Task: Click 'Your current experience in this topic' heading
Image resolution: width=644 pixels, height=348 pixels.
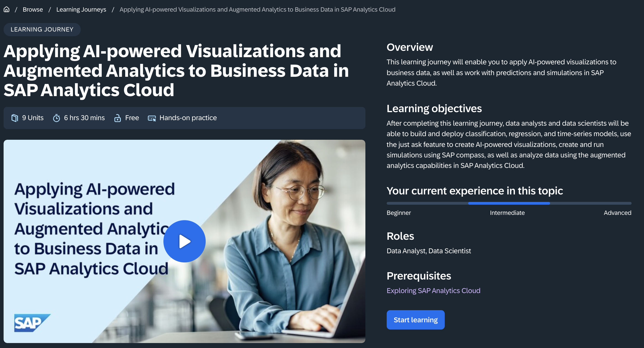Action: [x=475, y=191]
